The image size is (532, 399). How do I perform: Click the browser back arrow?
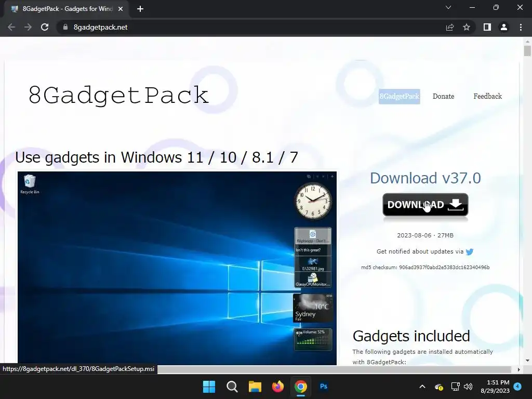[11, 27]
